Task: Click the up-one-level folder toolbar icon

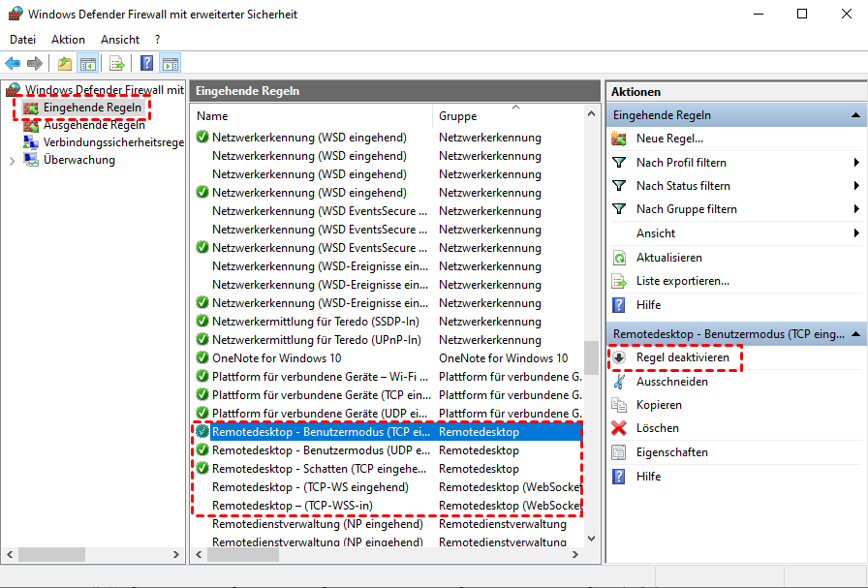Action: coord(64,64)
